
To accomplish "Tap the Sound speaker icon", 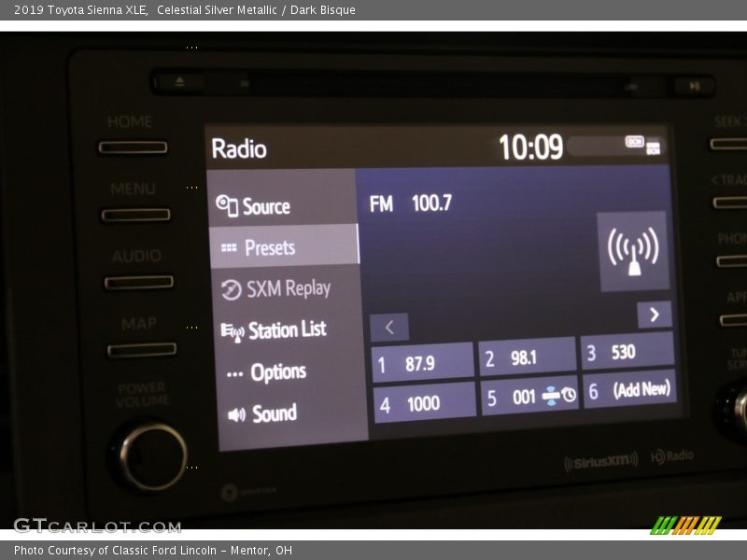I will tap(236, 413).
